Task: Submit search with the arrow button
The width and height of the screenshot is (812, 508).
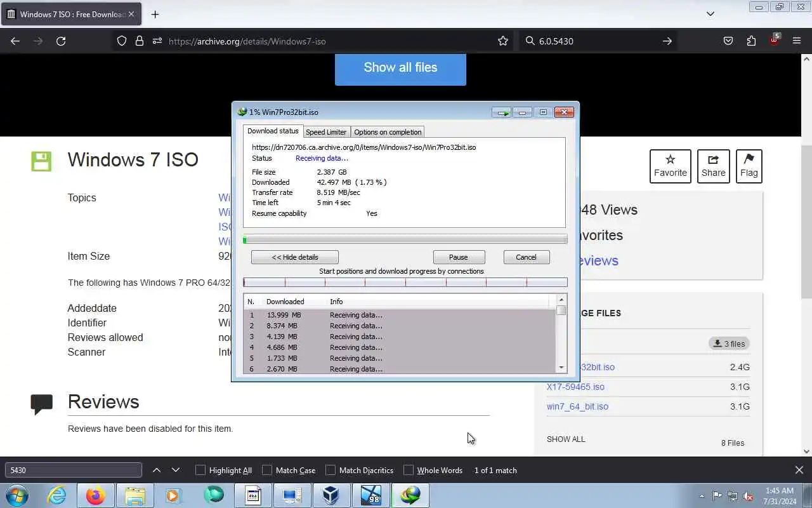Action: tap(667, 41)
